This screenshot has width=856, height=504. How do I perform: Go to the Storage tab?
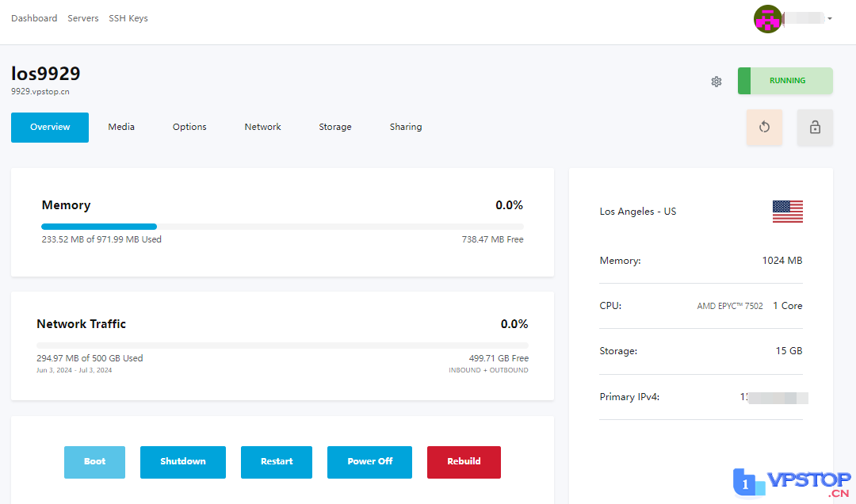pyautogui.click(x=335, y=127)
